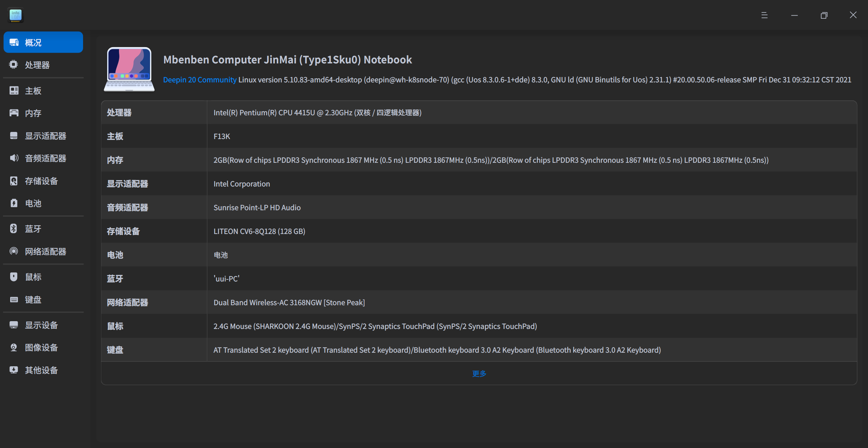Image resolution: width=868 pixels, height=448 pixels.
Task: Select the 音频适配器 (Audio Adapter) icon
Action: [x=14, y=158]
